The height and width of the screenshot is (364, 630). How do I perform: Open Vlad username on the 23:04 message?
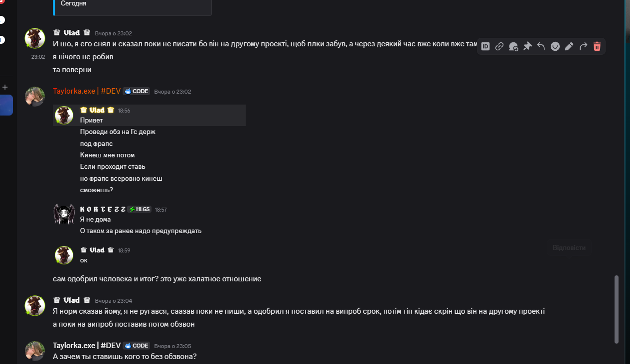72,300
